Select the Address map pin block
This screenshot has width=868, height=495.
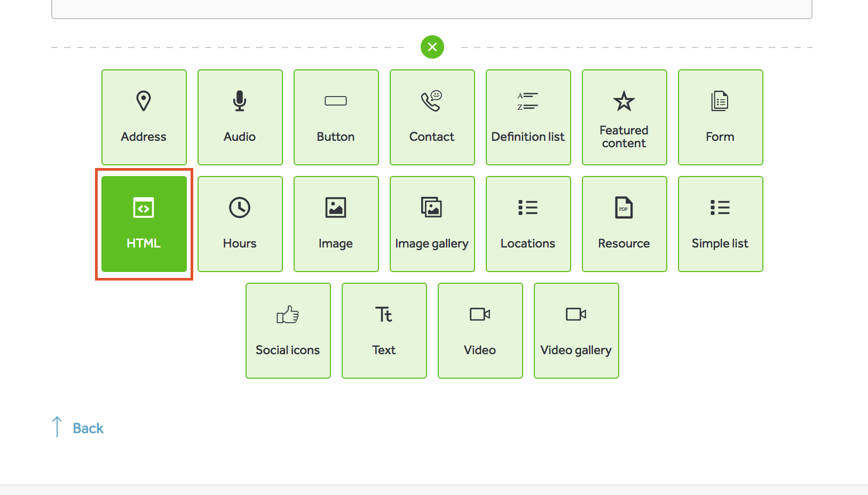pyautogui.click(x=144, y=117)
